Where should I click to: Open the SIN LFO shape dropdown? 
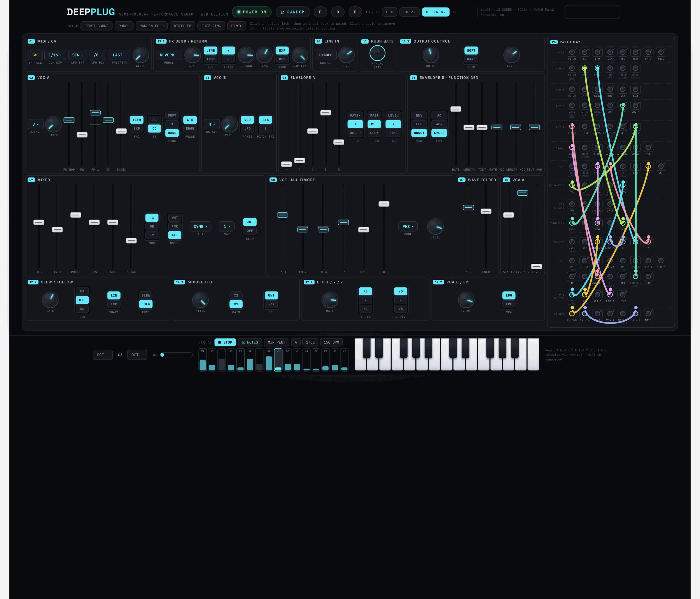78,55
